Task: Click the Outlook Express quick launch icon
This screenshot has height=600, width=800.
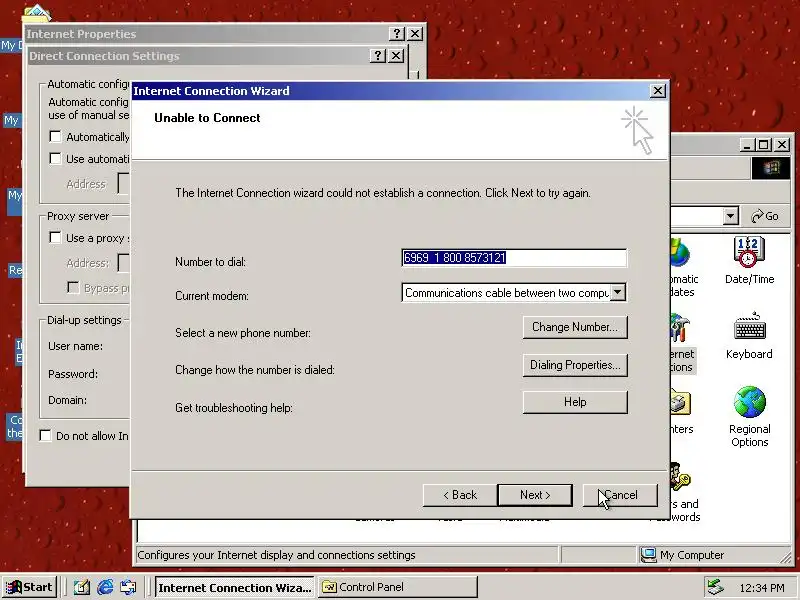Action: click(129, 587)
